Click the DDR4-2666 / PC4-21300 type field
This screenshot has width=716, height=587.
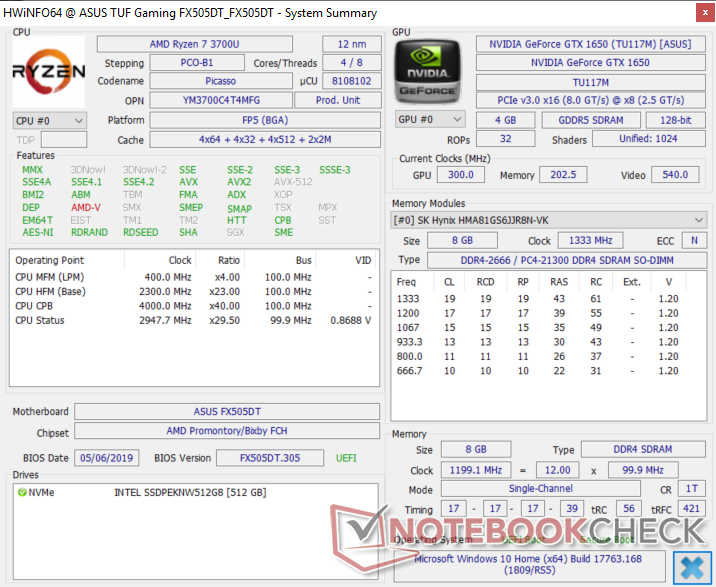tap(567, 260)
